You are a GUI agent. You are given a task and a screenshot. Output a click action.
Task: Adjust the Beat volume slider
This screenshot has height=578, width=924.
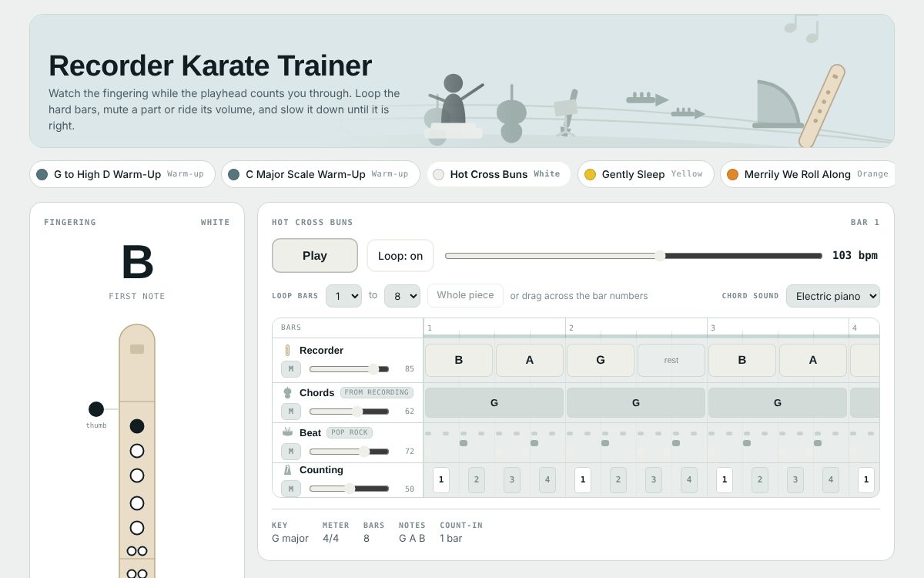pyautogui.click(x=349, y=452)
